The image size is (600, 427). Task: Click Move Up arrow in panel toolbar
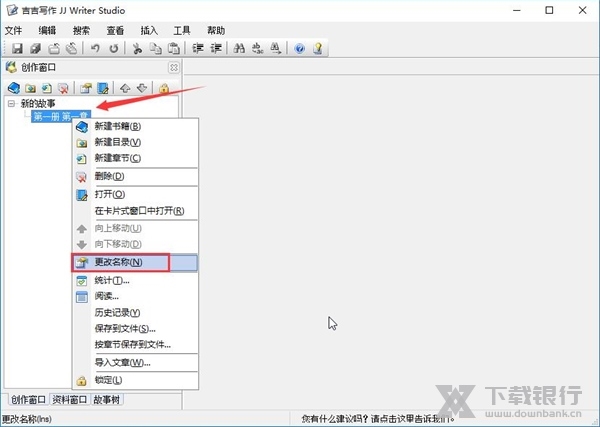(x=125, y=88)
